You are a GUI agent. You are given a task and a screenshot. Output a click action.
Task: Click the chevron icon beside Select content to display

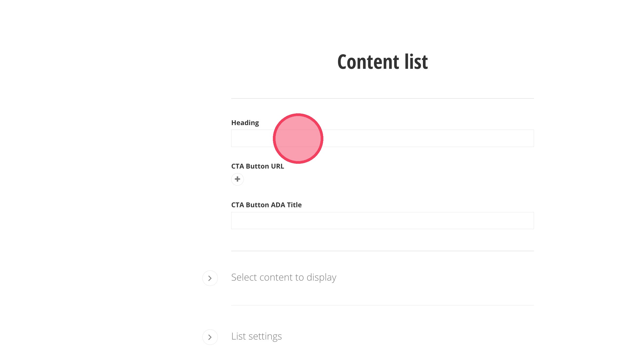210,278
